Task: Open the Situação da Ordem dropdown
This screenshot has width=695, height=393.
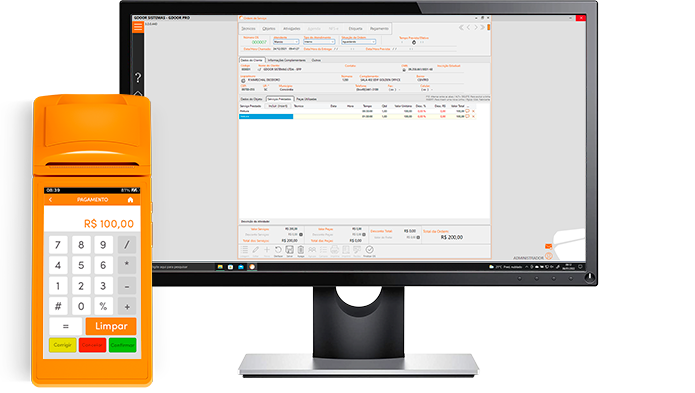Action: 359,42
